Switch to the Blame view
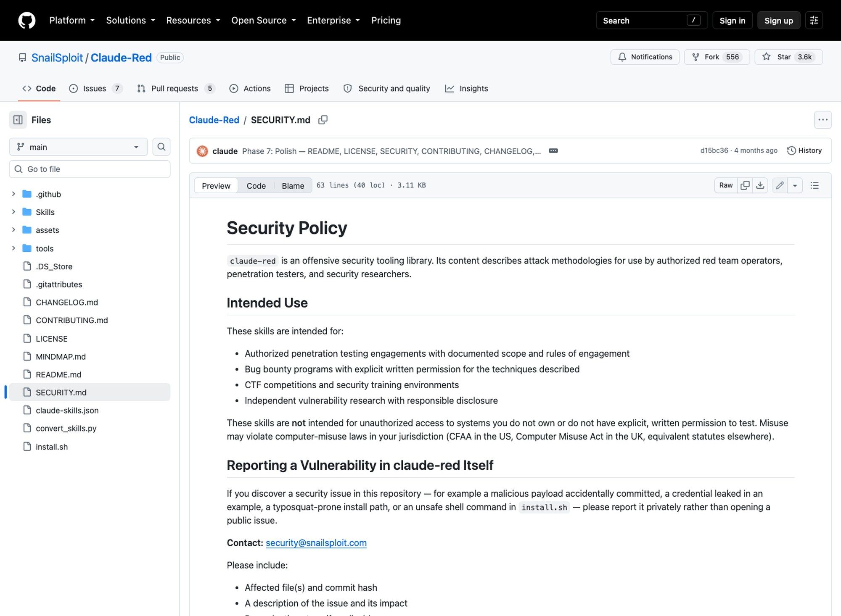Screen dimensions: 841x616 (293, 186)
